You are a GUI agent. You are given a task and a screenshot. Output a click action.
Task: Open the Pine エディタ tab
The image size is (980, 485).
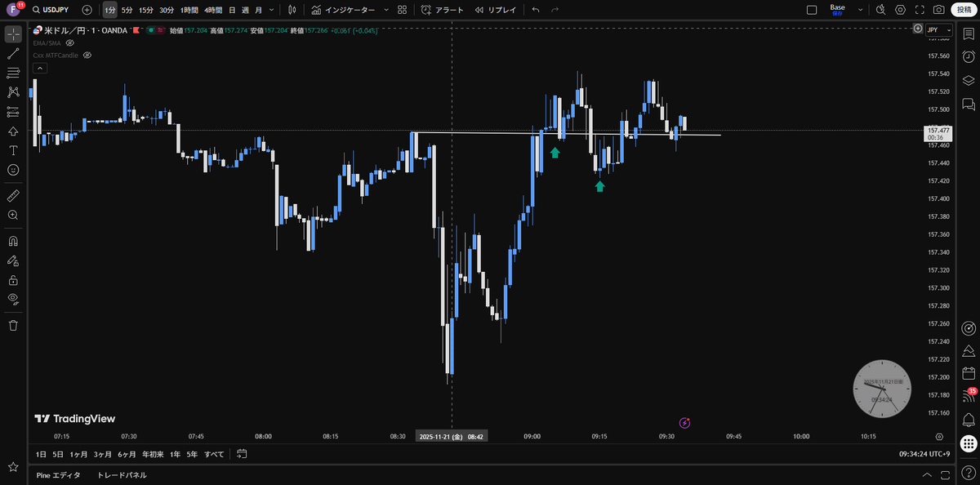[x=59, y=474]
